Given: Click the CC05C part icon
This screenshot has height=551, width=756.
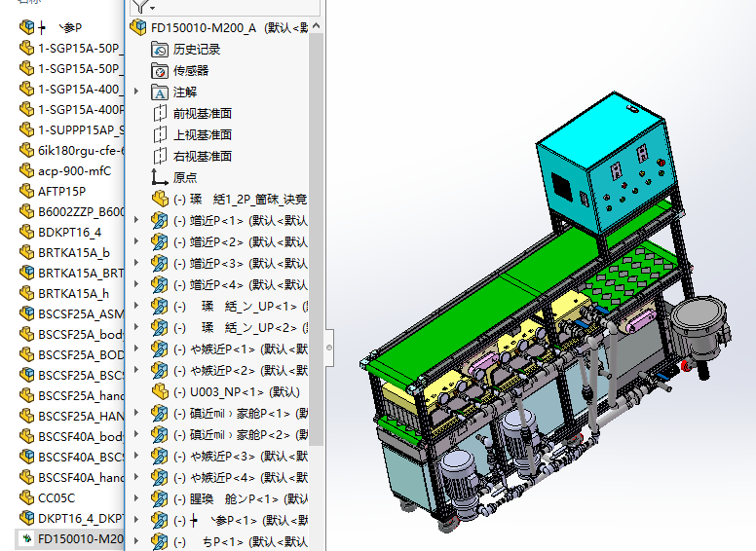Looking at the screenshot, I should click(27, 497).
